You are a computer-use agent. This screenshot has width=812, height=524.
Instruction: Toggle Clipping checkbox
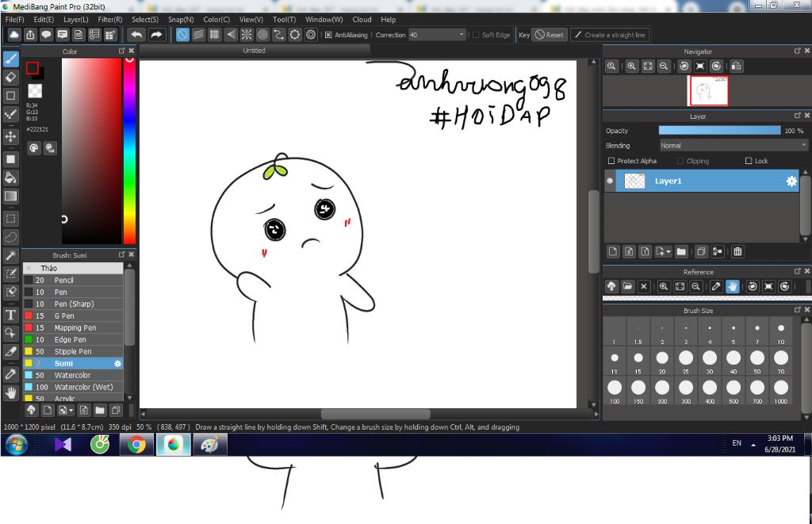pyautogui.click(x=680, y=161)
